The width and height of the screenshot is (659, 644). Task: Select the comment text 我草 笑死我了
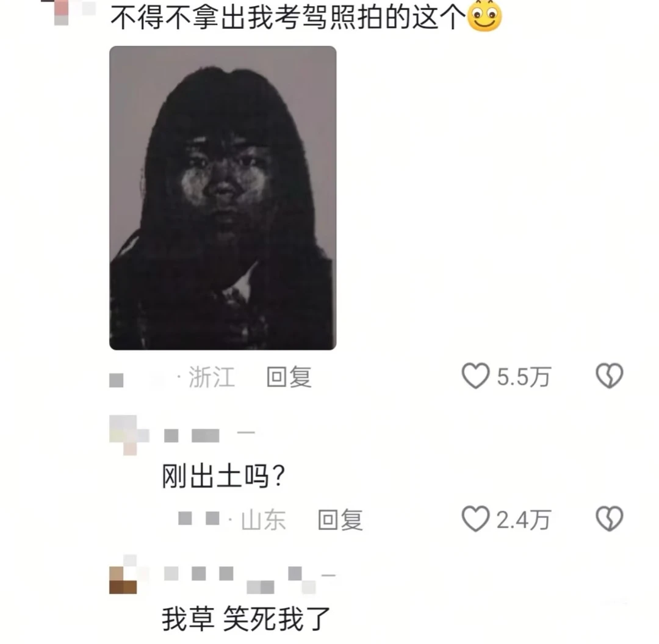pos(247,619)
